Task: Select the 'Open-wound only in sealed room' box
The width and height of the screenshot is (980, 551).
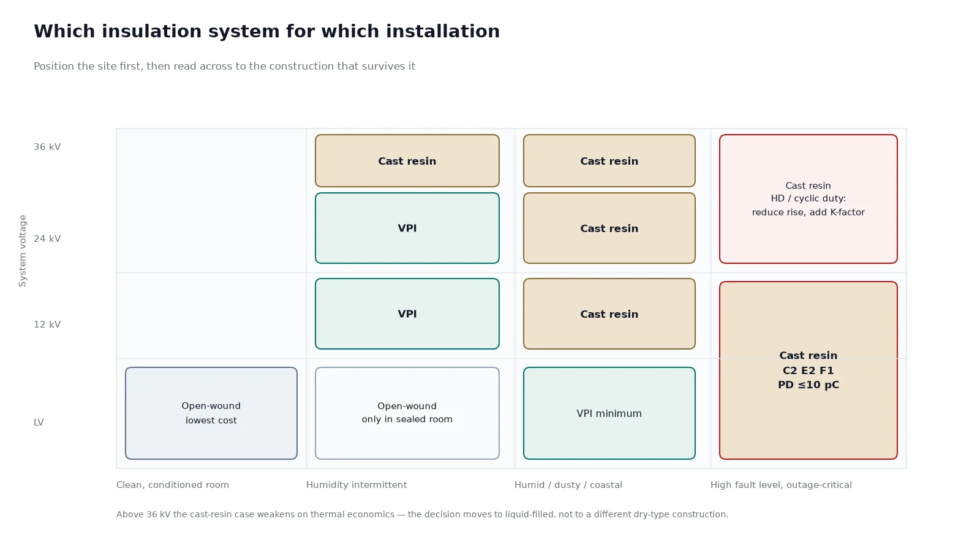Action: pos(407,413)
